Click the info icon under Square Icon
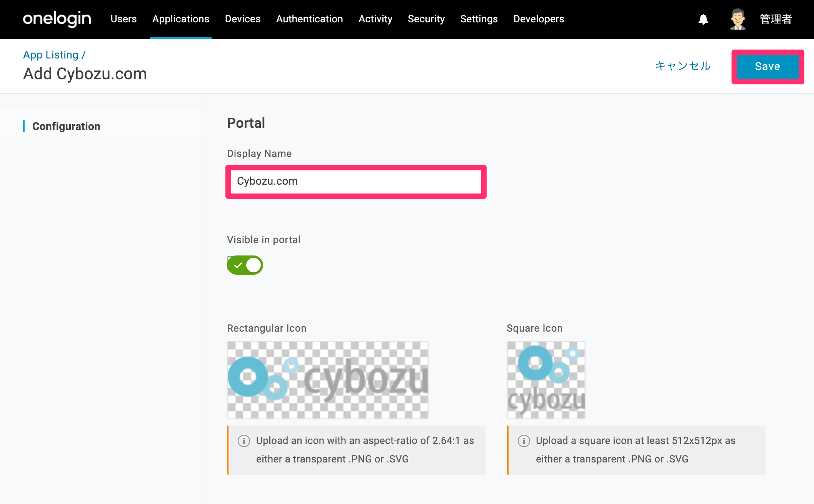The image size is (814, 504). [x=524, y=441]
